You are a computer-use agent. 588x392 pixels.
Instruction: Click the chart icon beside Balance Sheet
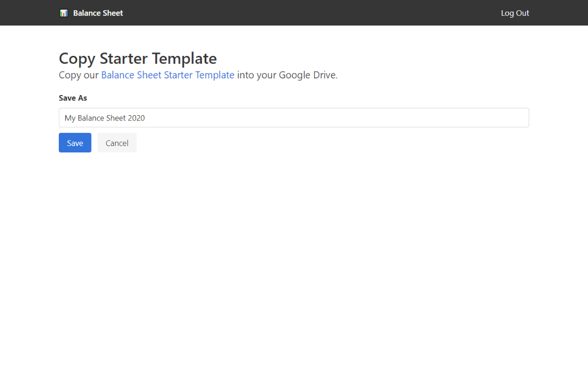64,13
